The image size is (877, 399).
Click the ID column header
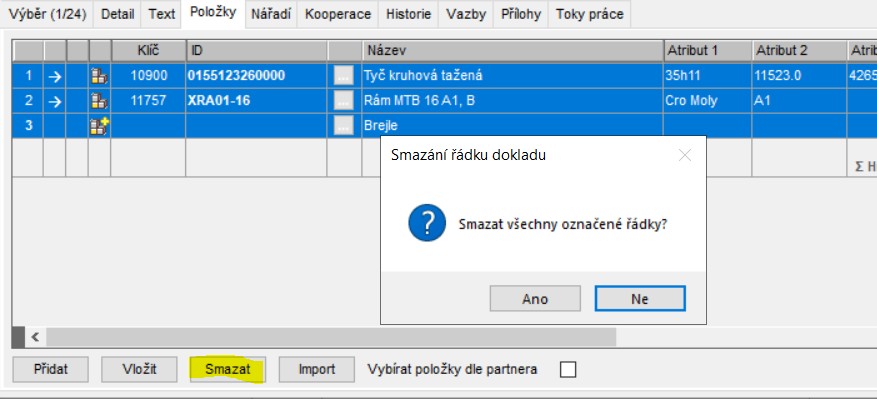257,51
